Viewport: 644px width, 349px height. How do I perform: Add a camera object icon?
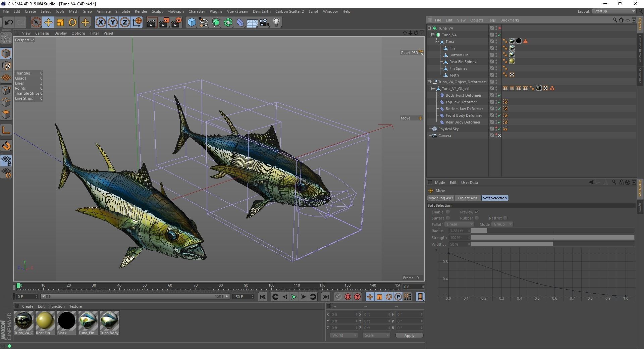pyautogui.click(x=264, y=22)
